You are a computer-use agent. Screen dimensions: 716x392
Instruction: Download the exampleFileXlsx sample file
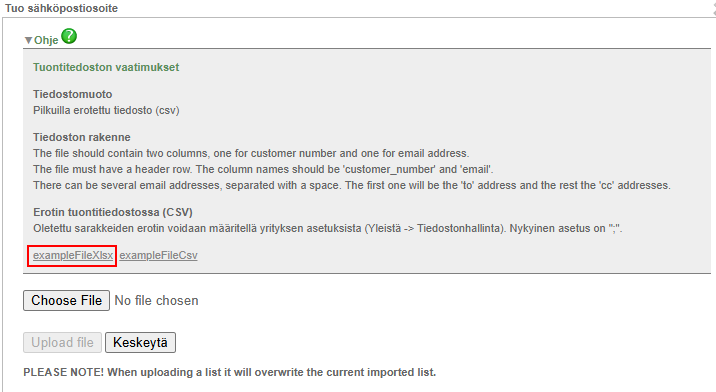click(73, 255)
